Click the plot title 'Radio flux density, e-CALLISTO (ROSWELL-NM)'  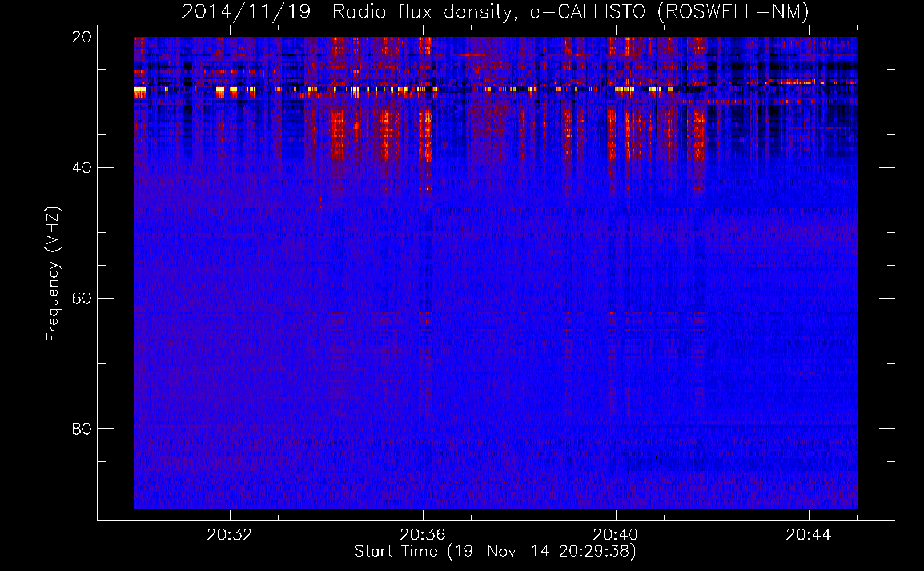tap(571, 11)
